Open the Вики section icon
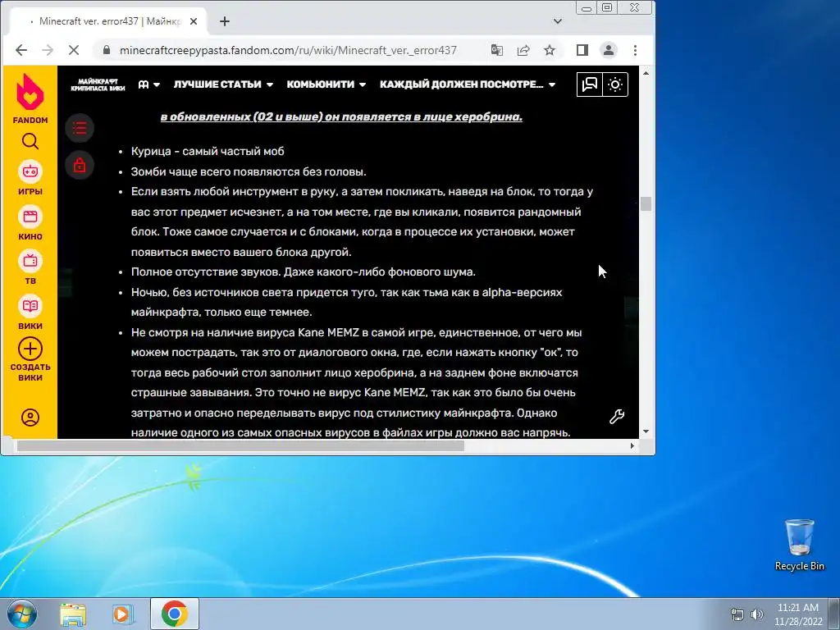 [30, 306]
